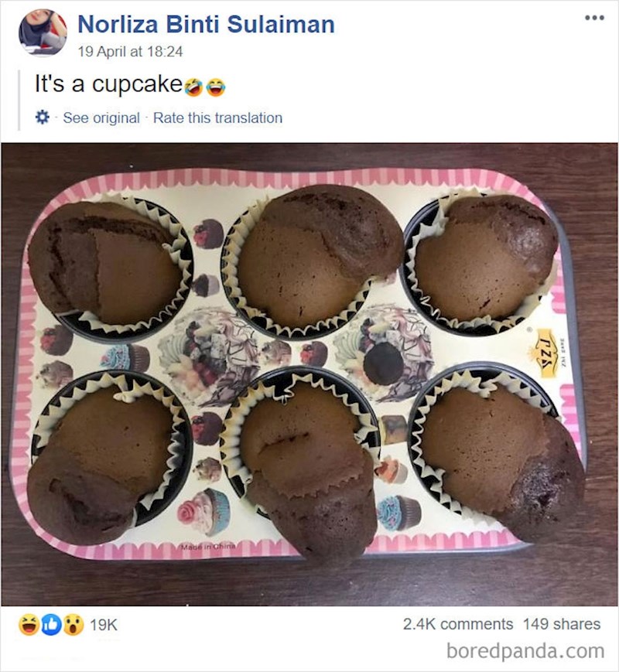Click the boredpanda.com watermark
Image resolution: width=619 pixels, height=672 pixels.
coord(525,651)
